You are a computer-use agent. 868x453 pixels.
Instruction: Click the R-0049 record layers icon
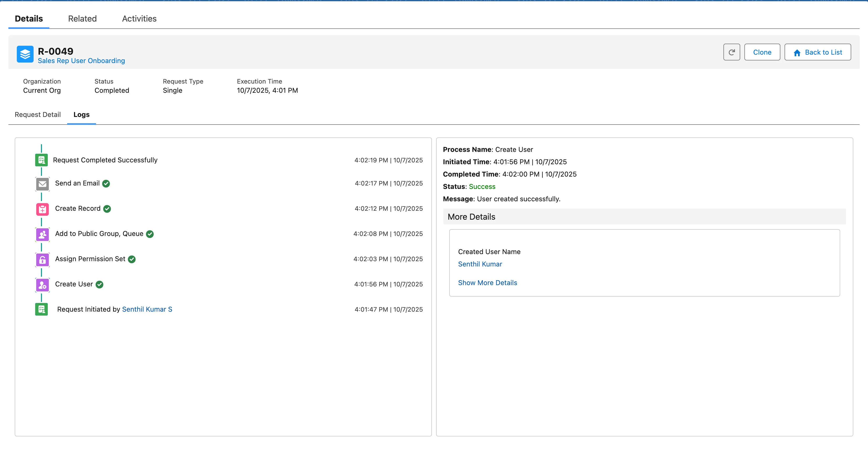pos(25,54)
